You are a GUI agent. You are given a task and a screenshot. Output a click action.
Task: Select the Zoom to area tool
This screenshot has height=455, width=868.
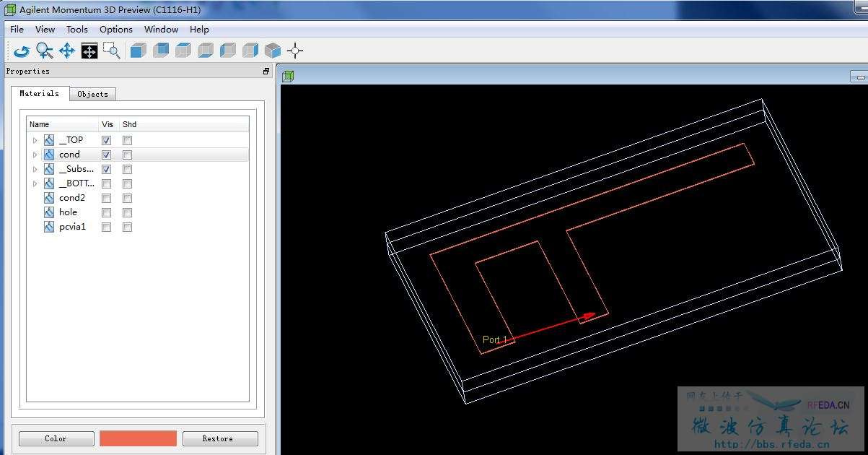(112, 51)
